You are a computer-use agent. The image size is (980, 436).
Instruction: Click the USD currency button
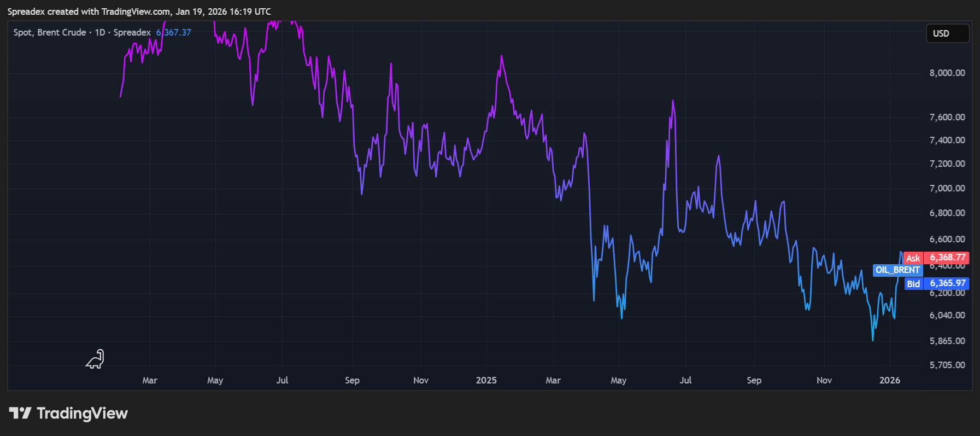click(x=947, y=33)
